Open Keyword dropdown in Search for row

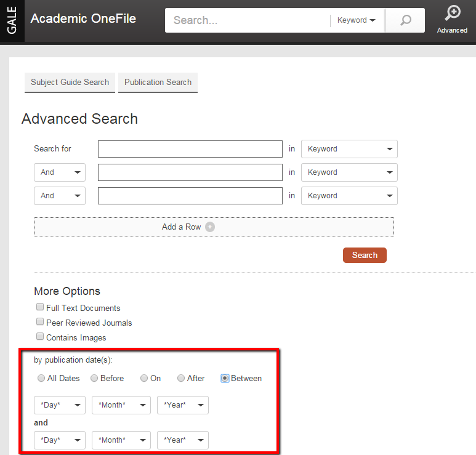pyautogui.click(x=349, y=149)
